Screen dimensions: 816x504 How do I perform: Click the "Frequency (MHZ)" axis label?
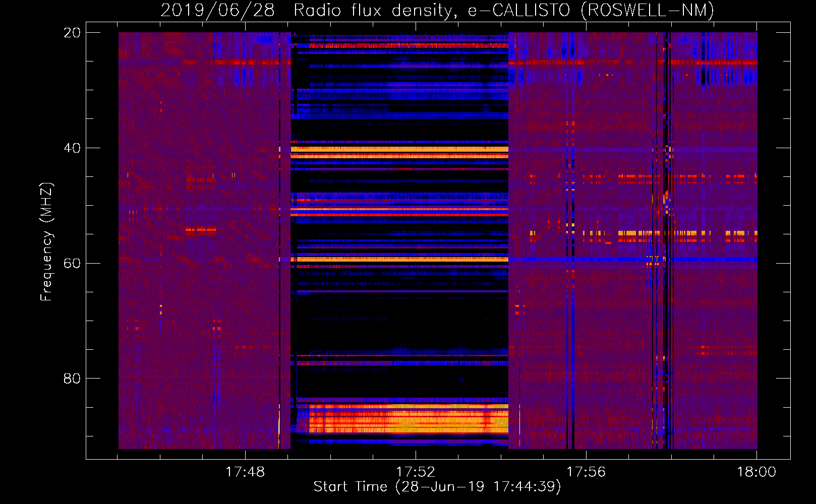(x=46, y=242)
